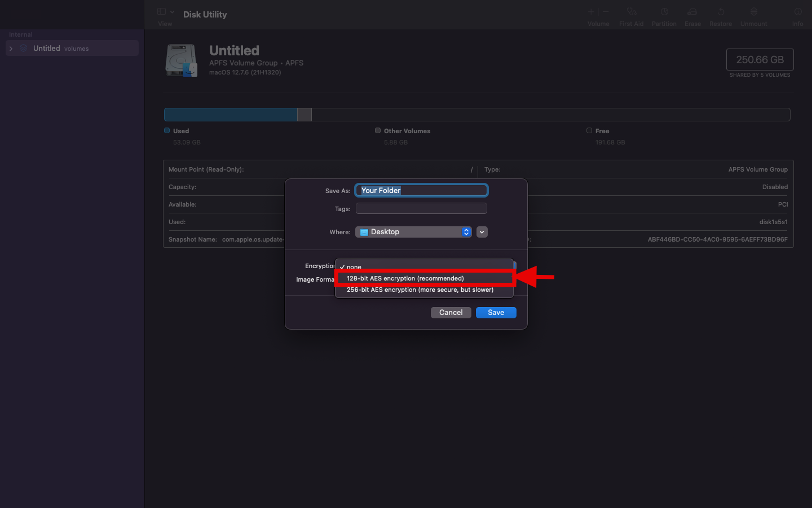This screenshot has width=812, height=508.
Task: Click the Tags input field
Action: (x=421, y=209)
